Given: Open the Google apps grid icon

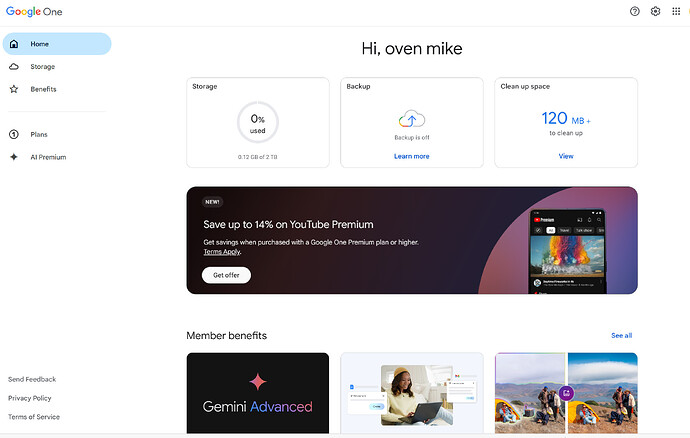Looking at the screenshot, I should (x=676, y=11).
